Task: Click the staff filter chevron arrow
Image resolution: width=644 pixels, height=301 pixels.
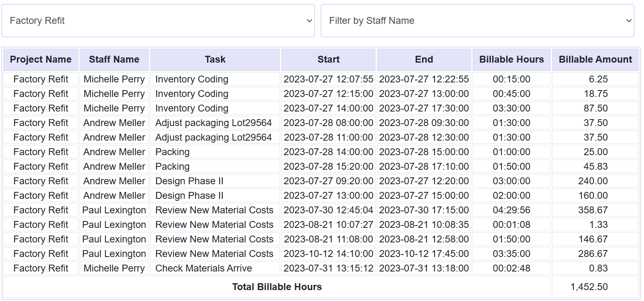Action: (x=628, y=20)
